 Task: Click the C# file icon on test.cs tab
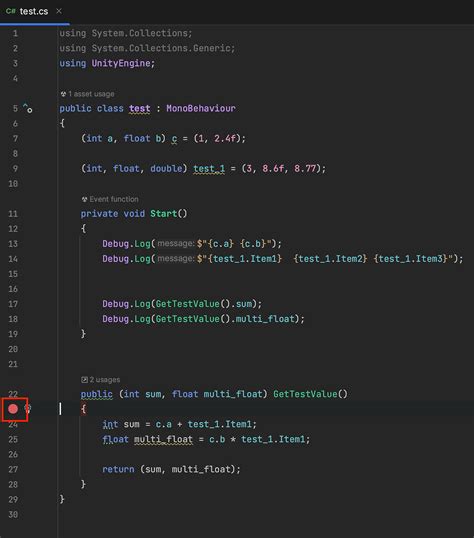[x=10, y=11]
